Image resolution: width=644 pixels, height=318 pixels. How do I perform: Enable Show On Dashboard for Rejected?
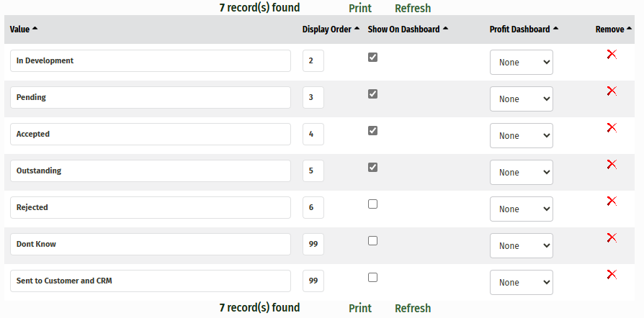pyautogui.click(x=372, y=204)
